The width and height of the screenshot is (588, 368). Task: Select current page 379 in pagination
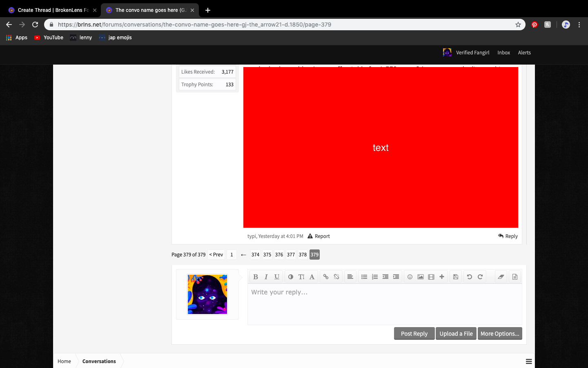coord(314,255)
